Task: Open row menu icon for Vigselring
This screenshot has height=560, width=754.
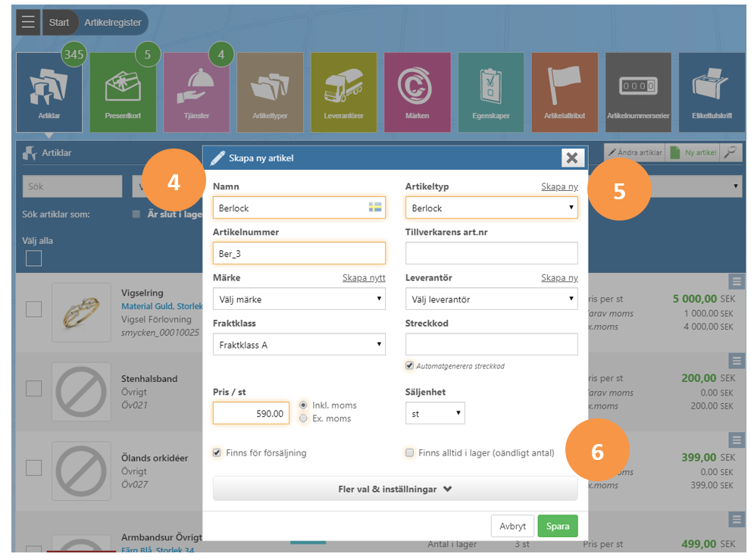Action: (x=737, y=282)
